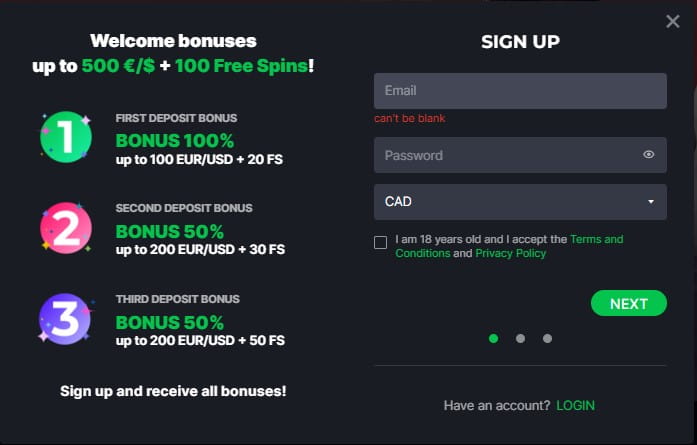Show password with the eye icon
This screenshot has width=697, height=445.
(x=649, y=155)
